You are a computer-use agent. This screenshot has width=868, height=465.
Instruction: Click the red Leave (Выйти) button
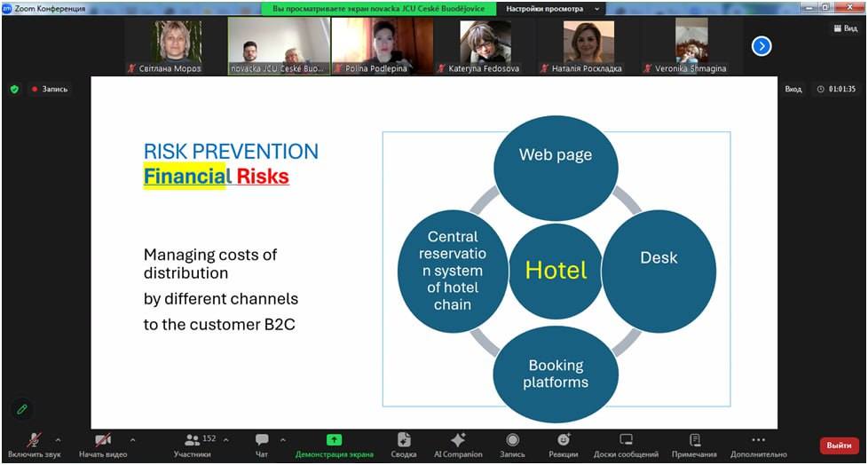(838, 445)
